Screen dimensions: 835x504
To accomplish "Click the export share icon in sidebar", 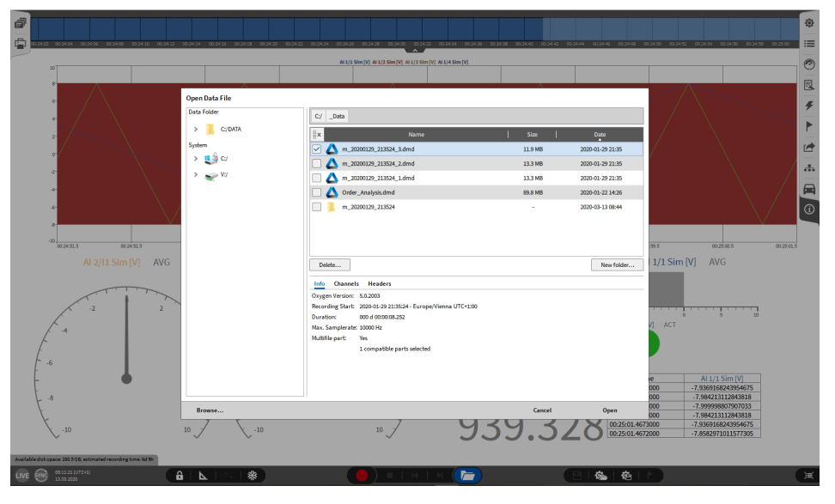I will [x=808, y=148].
